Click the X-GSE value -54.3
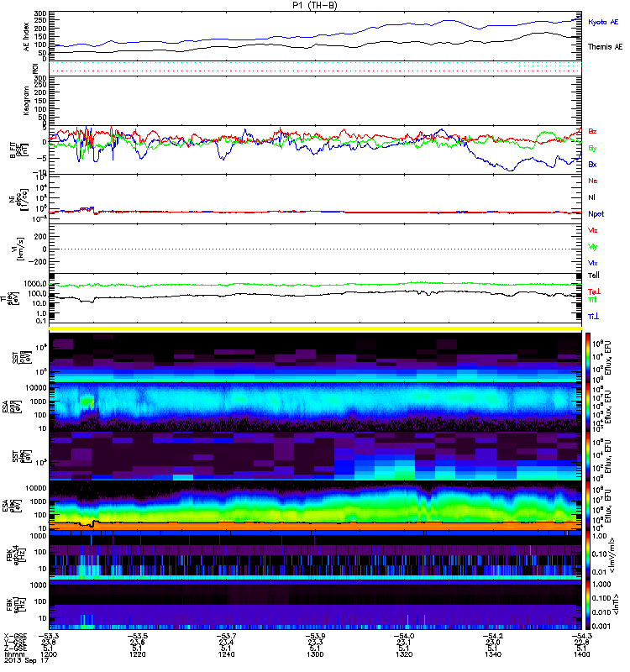Viewport: 630px width, 672px height. pyautogui.click(x=581, y=636)
